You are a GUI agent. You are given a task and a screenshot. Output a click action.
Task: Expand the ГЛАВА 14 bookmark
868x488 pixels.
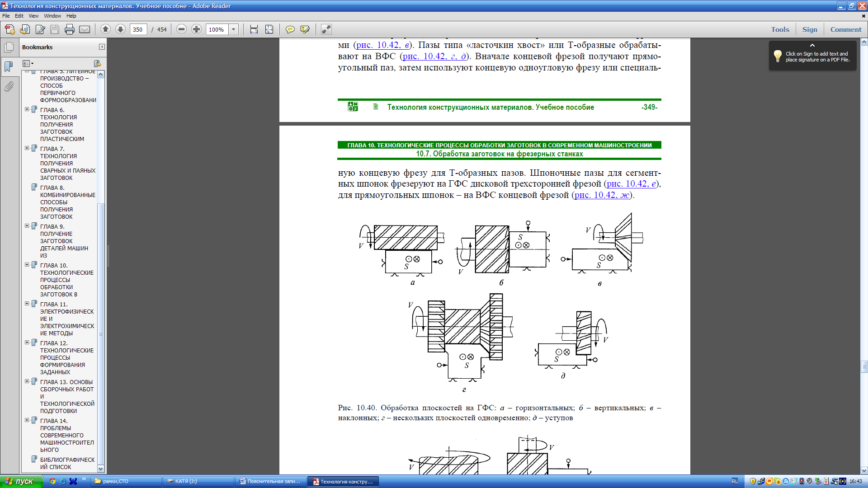click(x=27, y=420)
